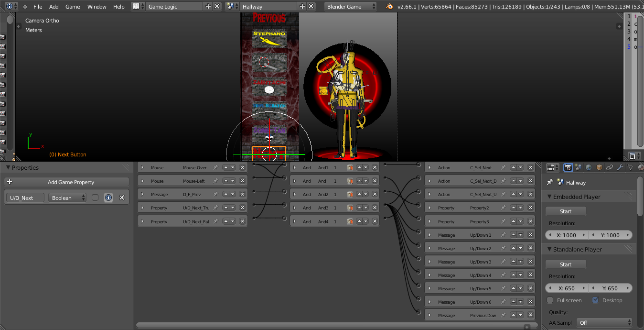This screenshot has height=330, width=644.
Task: Select the Object properties tab
Action: coord(599,167)
